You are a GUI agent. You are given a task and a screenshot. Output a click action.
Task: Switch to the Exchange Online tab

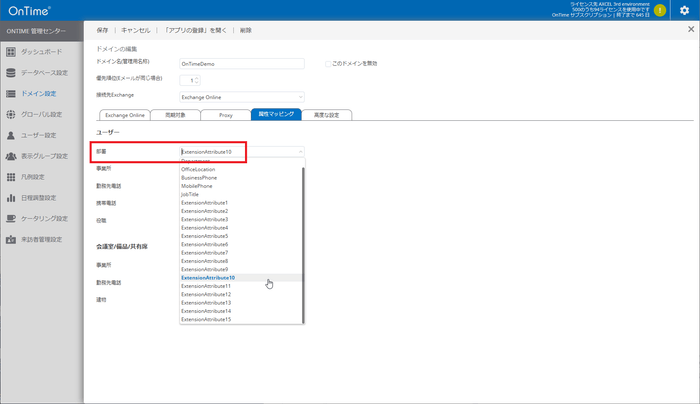pos(125,115)
